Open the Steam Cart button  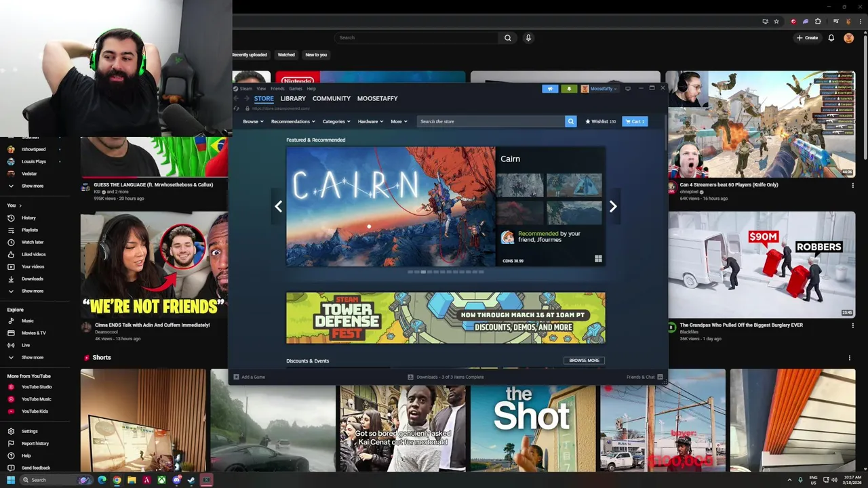[635, 121]
